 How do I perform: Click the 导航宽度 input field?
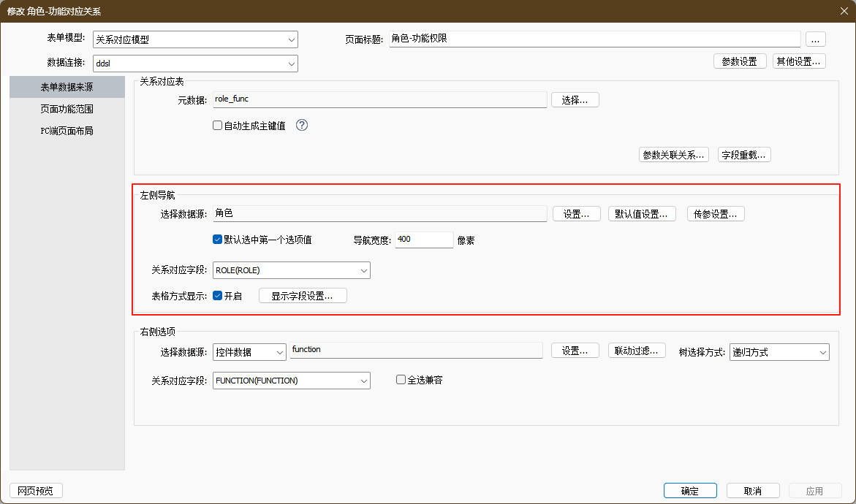(x=424, y=240)
